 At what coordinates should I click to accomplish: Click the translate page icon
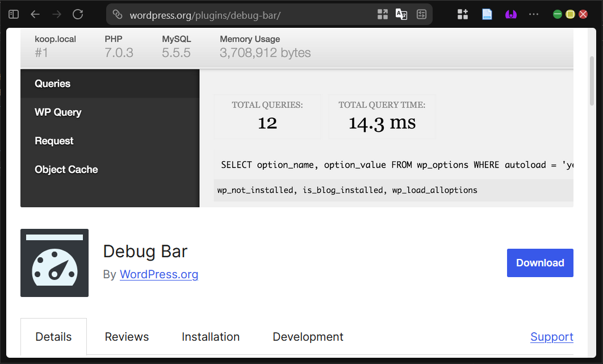401,15
